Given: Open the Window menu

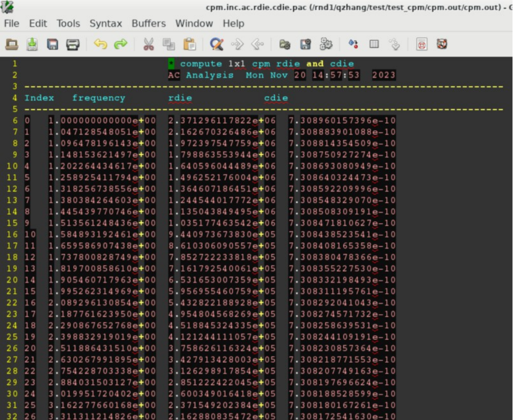Looking at the screenshot, I should pos(194,24).
